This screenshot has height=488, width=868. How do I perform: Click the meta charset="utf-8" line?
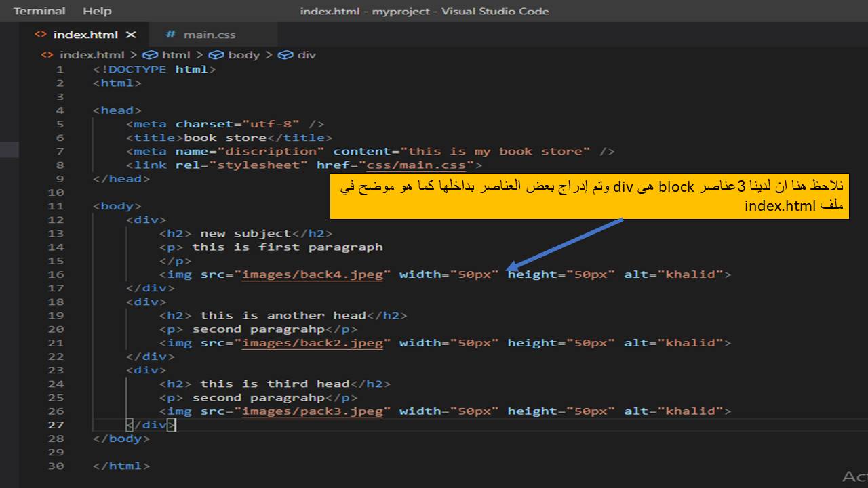pyautogui.click(x=225, y=124)
